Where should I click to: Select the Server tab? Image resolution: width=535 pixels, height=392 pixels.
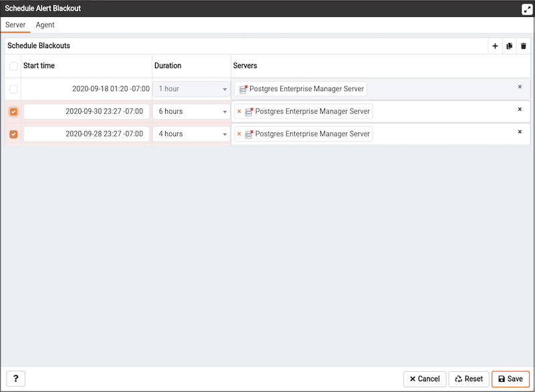coord(15,25)
